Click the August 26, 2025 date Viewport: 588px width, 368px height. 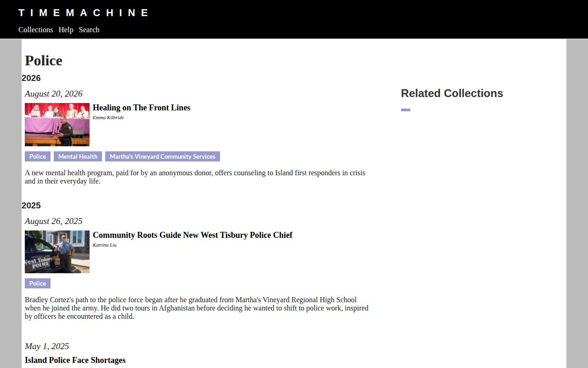54,221
